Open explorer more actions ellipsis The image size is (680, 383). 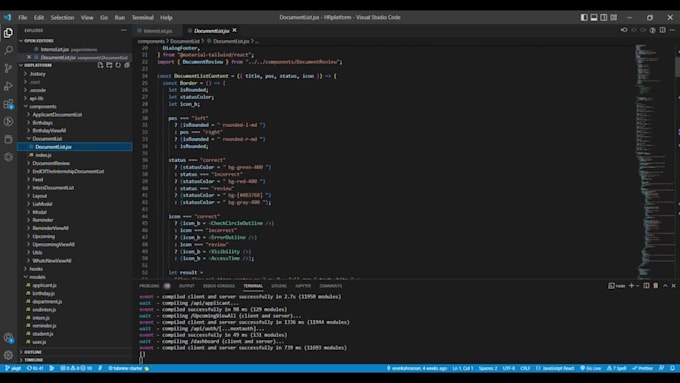pyautogui.click(x=124, y=30)
